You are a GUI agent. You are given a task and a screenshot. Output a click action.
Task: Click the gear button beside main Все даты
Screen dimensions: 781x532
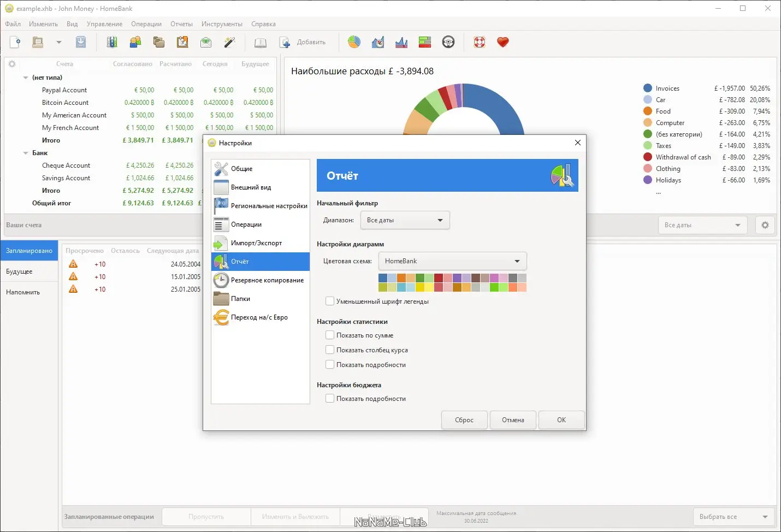(765, 225)
